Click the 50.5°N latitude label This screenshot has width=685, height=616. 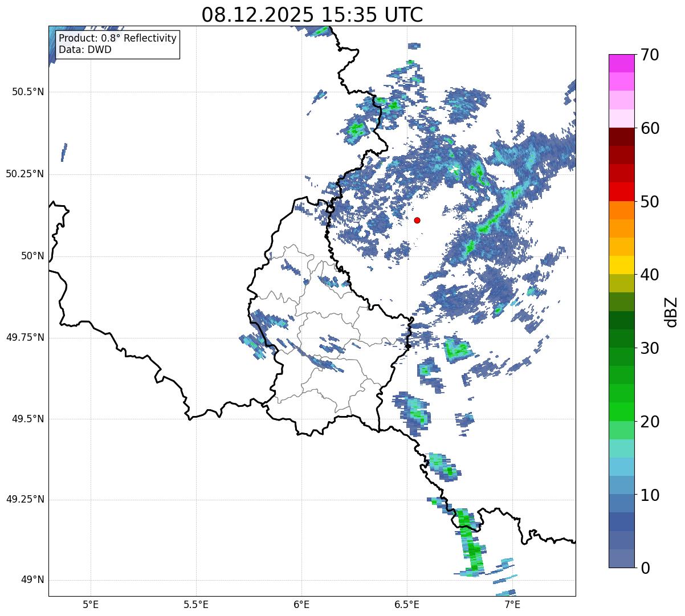click(x=28, y=92)
